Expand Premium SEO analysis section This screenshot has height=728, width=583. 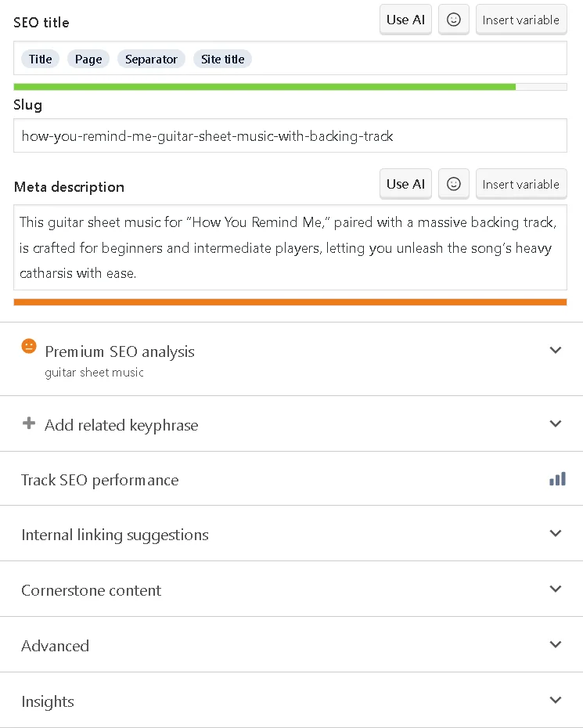(556, 351)
